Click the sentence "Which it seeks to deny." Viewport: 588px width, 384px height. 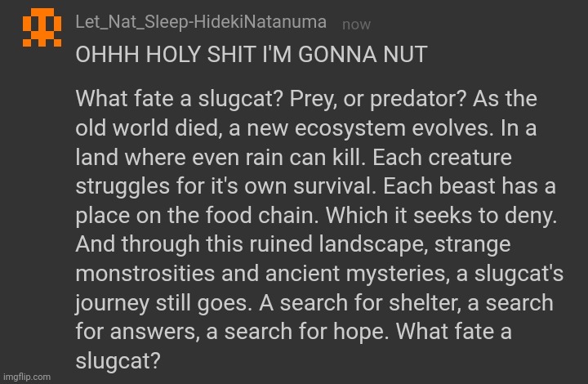click(x=441, y=216)
